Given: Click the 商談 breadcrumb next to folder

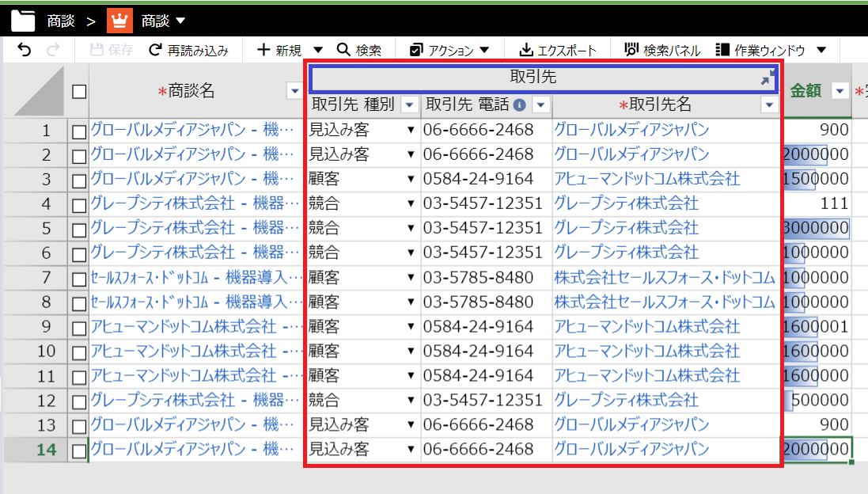Looking at the screenshot, I should (x=61, y=21).
